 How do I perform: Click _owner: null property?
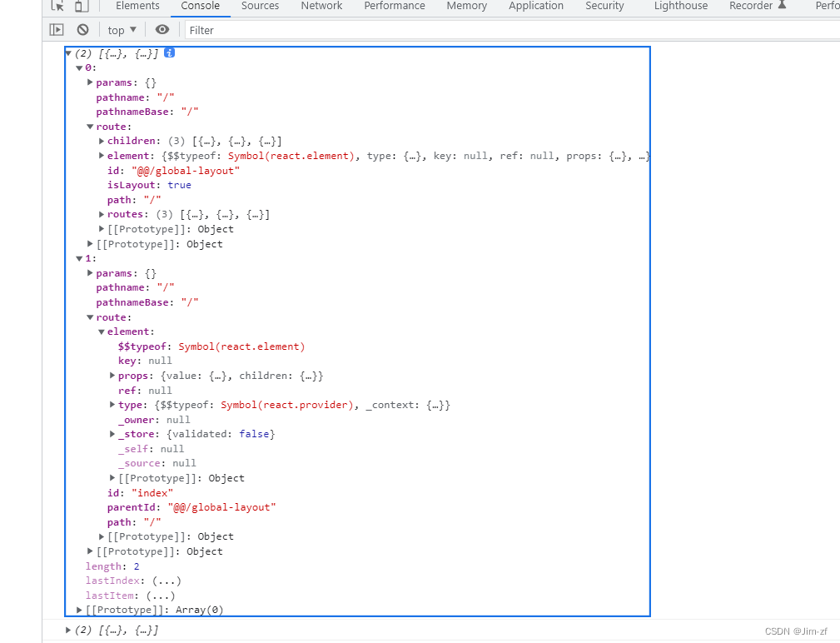[154, 420]
